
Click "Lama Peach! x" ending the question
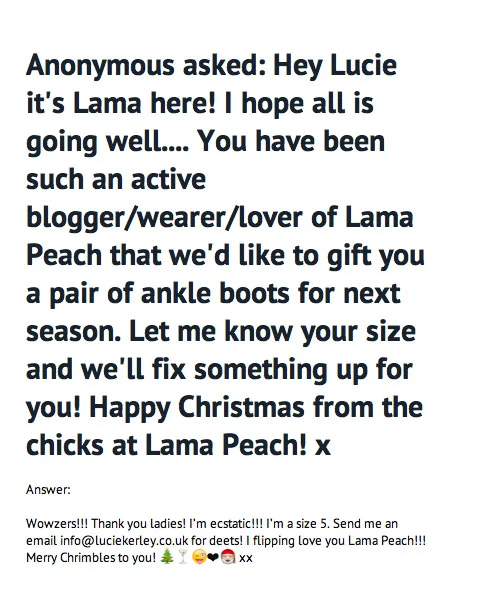coord(238,445)
